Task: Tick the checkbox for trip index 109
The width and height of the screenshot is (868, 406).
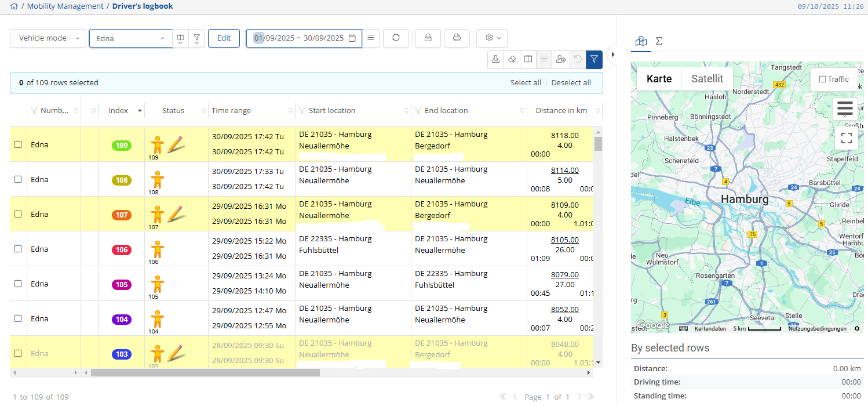Action: click(18, 144)
